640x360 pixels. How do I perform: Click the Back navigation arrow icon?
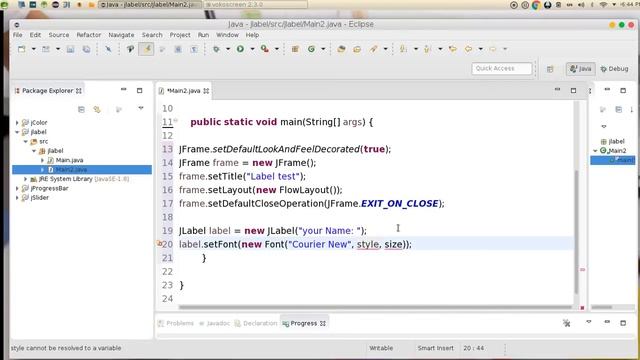point(468,49)
